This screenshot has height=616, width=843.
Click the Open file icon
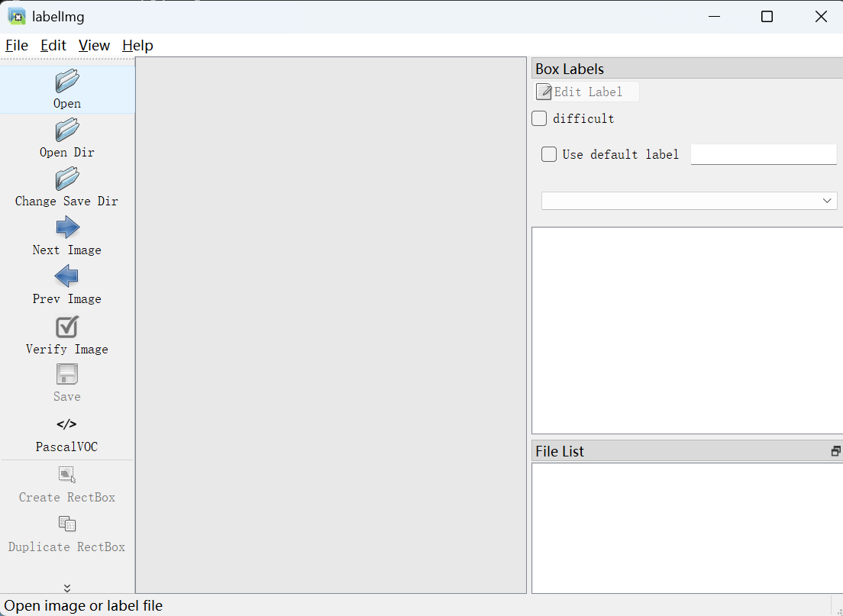click(67, 81)
